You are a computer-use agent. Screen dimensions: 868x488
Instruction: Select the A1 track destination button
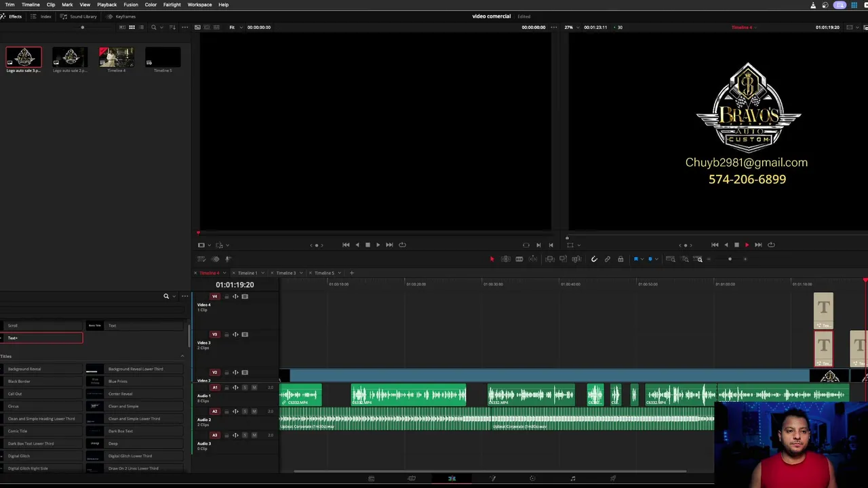tap(215, 388)
